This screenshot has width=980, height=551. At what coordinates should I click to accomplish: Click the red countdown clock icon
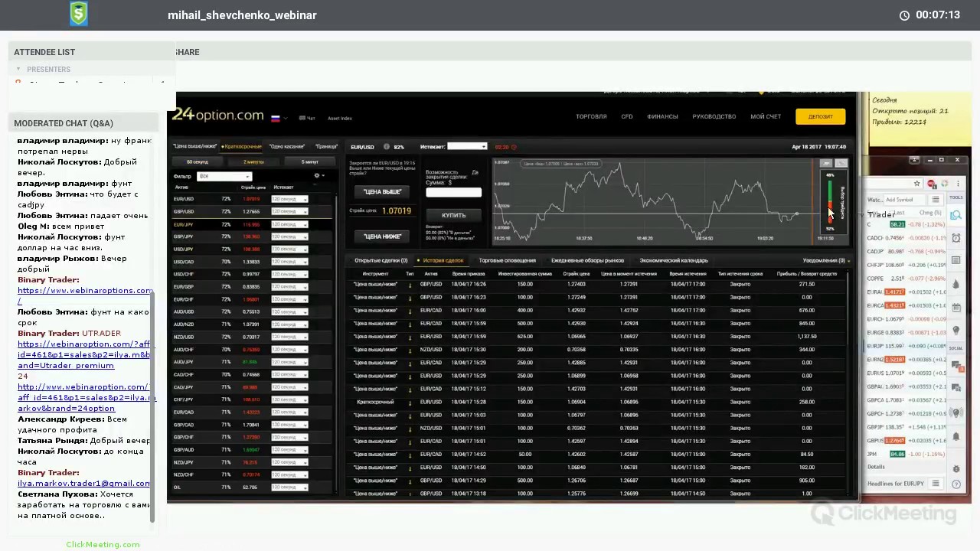[x=512, y=147]
